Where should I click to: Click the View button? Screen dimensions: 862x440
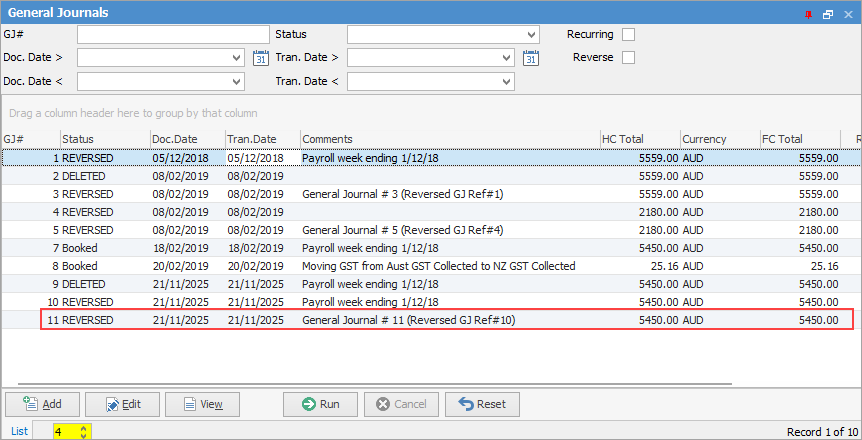(202, 404)
